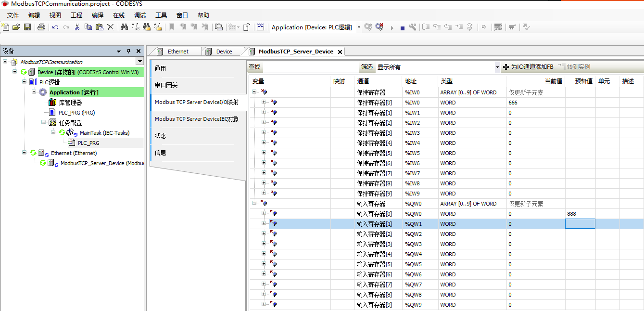The height and width of the screenshot is (311, 644).
Task: Click the Cut scissors icon
Action: 77,27
